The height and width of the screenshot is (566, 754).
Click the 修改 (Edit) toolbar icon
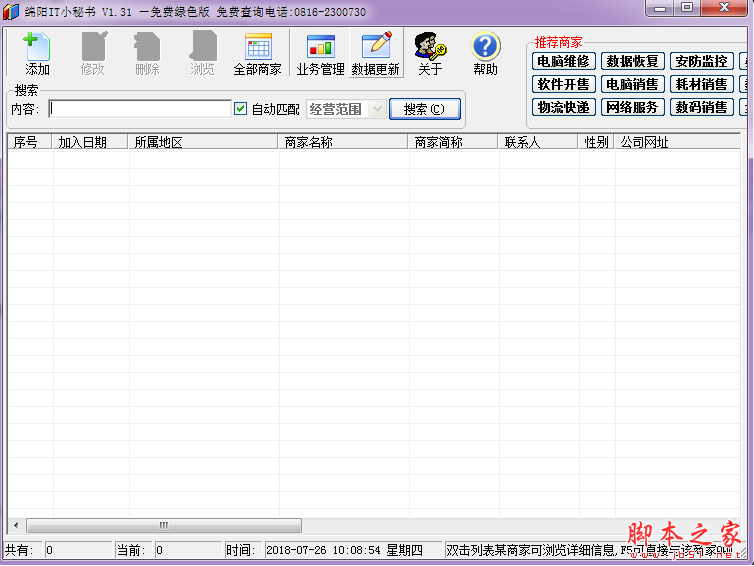[92, 53]
